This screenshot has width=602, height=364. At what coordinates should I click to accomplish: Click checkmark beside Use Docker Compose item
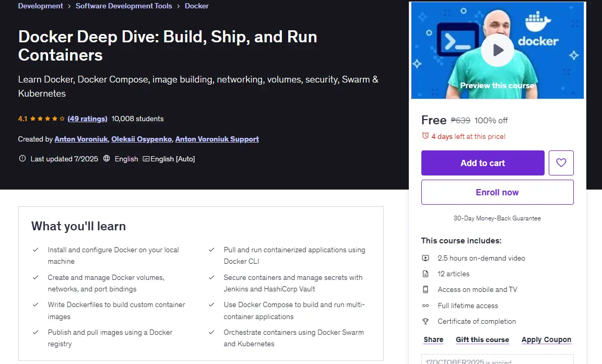click(211, 305)
